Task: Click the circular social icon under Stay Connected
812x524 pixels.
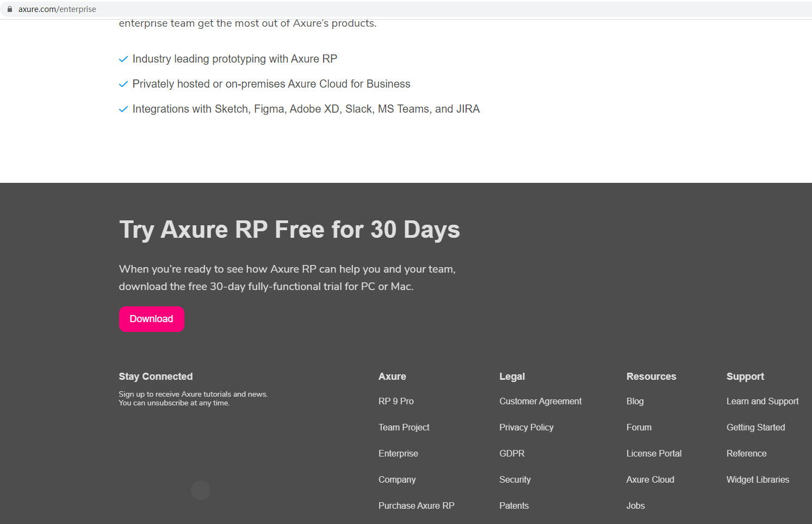Action: (x=200, y=490)
